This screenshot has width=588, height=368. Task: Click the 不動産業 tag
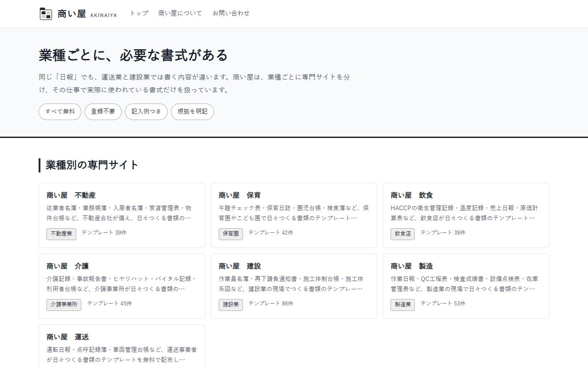61,234
